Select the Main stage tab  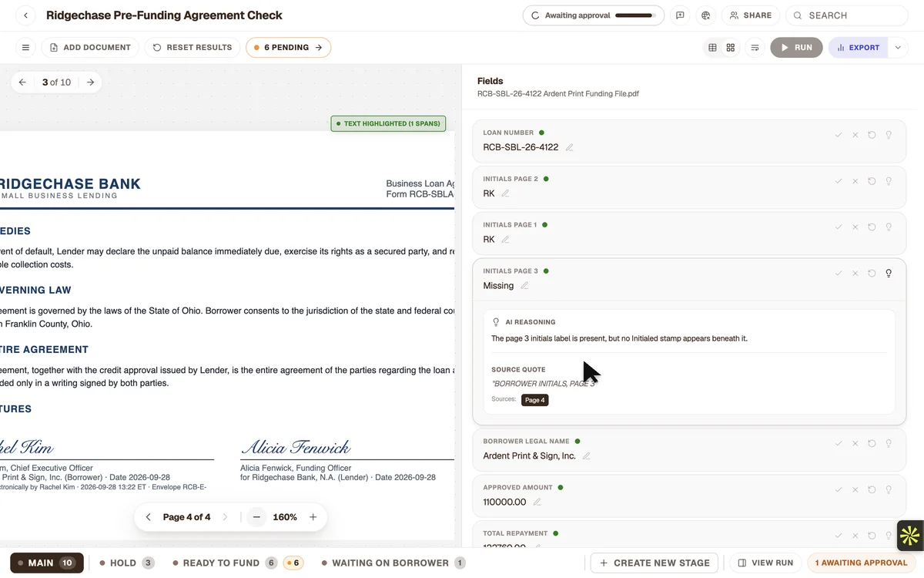click(47, 563)
